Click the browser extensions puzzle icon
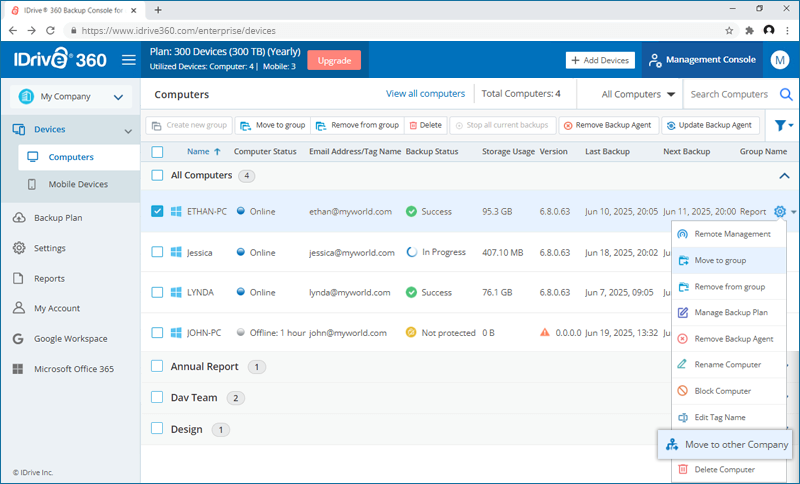This screenshot has width=800, height=484. [x=749, y=31]
